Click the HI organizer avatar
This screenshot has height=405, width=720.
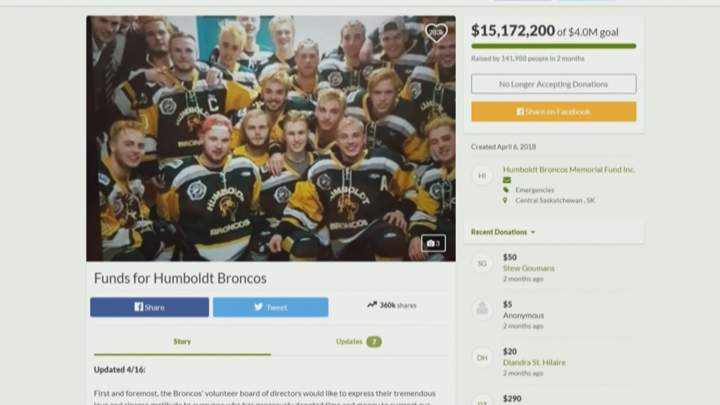coord(482,175)
